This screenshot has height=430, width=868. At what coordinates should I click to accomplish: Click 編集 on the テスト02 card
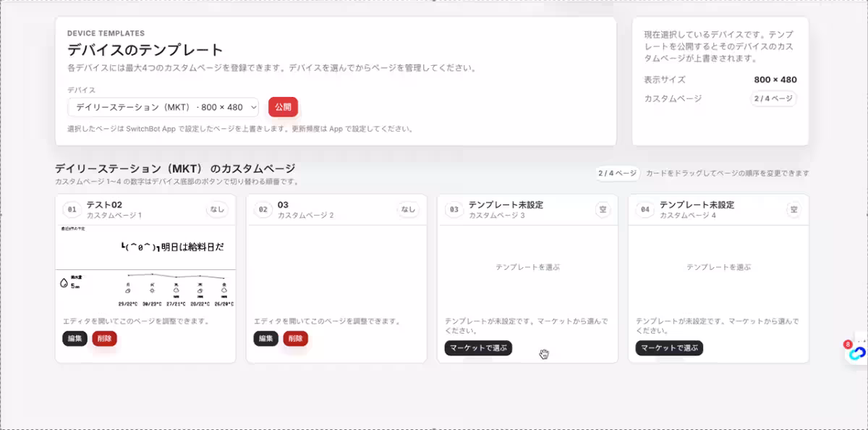(x=75, y=338)
